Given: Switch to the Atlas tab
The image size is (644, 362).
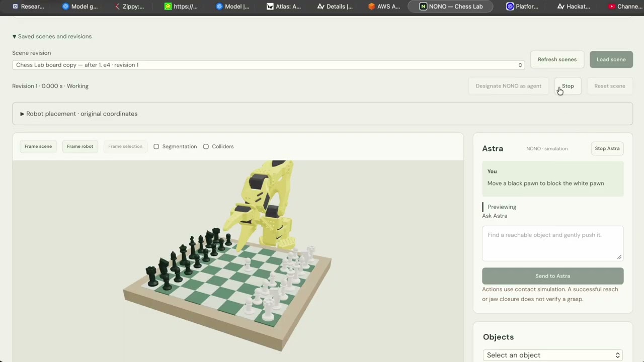Looking at the screenshot, I should point(283,7).
